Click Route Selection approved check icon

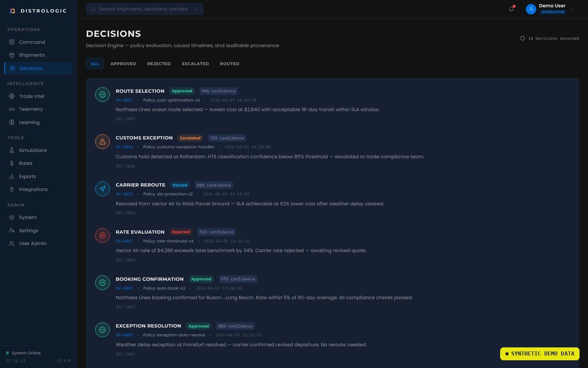point(103,95)
